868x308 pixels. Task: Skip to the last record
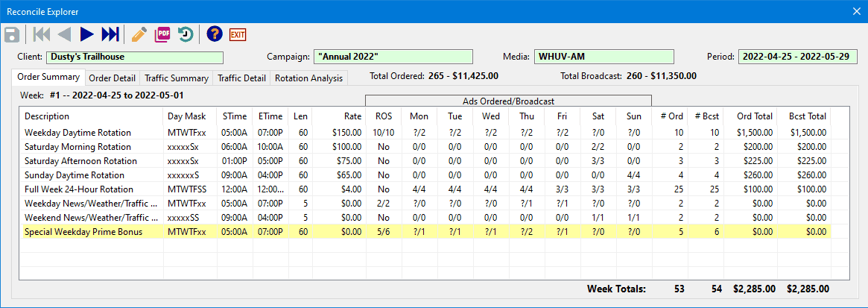tap(110, 34)
